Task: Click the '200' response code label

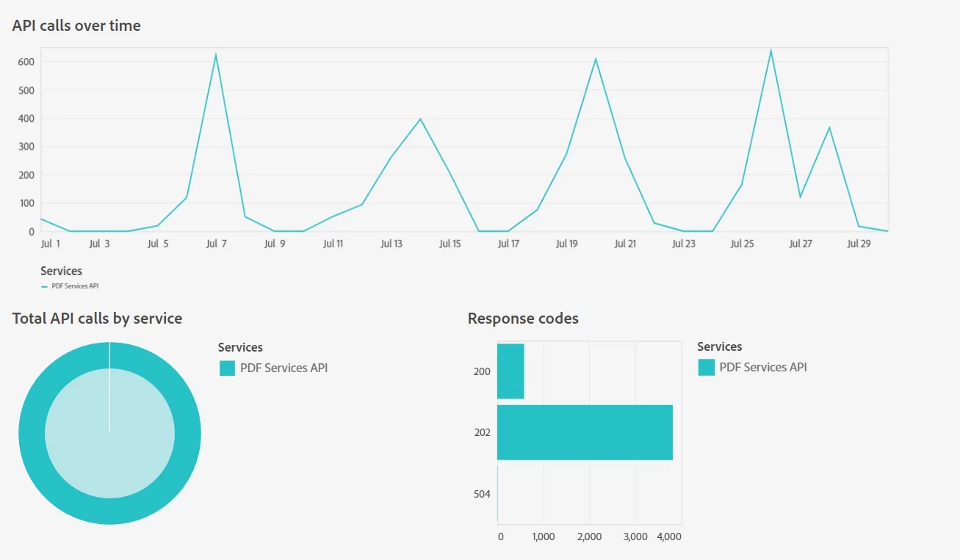Action: coord(482,371)
